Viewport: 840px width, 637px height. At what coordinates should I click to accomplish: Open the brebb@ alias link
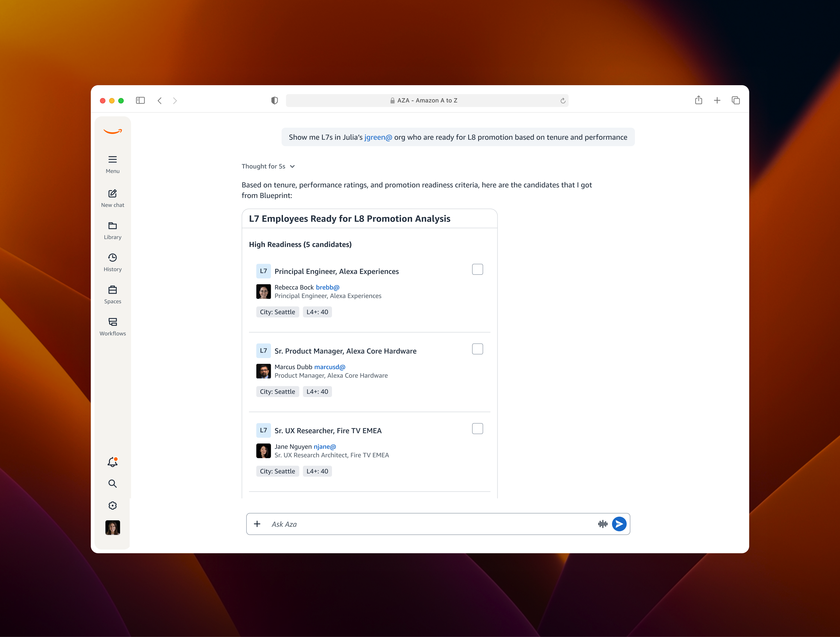328,287
